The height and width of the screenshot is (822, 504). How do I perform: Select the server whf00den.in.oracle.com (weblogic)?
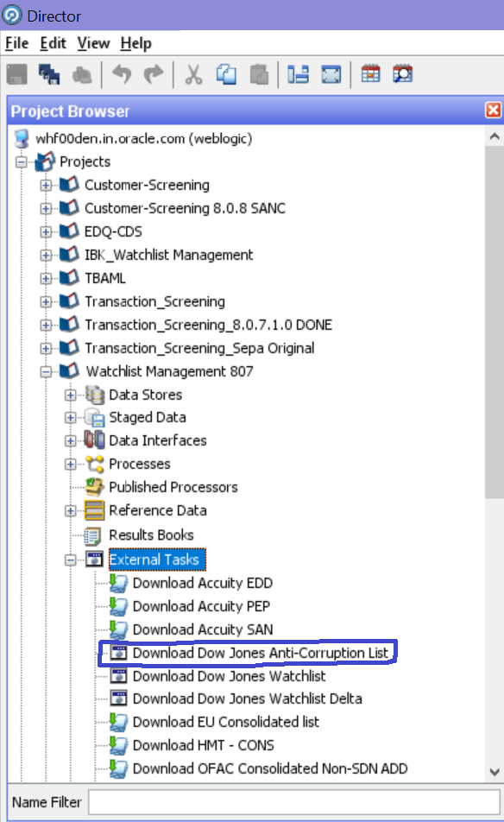(143, 138)
